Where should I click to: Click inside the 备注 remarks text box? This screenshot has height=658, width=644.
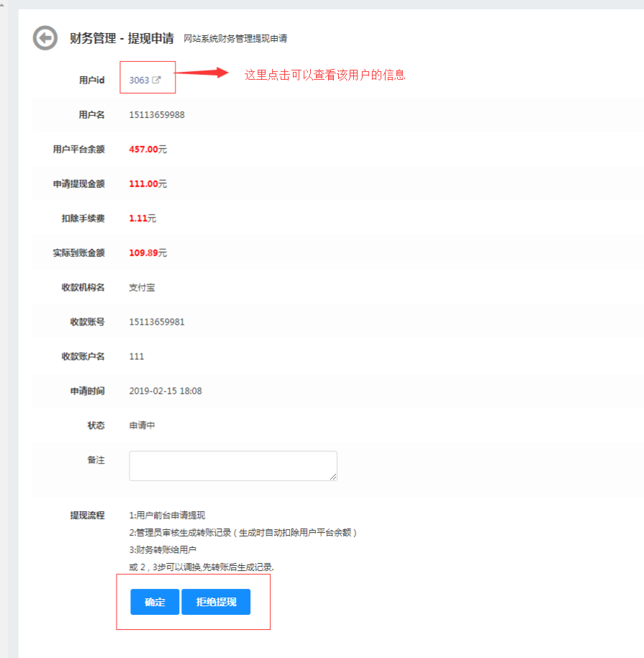tap(230, 465)
